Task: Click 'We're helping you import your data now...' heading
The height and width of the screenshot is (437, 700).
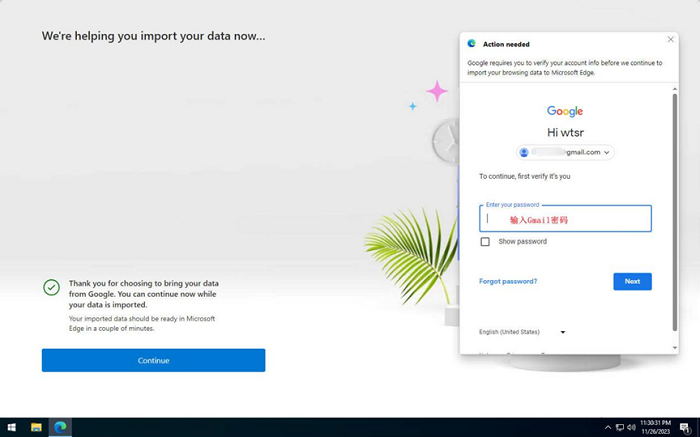Action: click(x=153, y=36)
